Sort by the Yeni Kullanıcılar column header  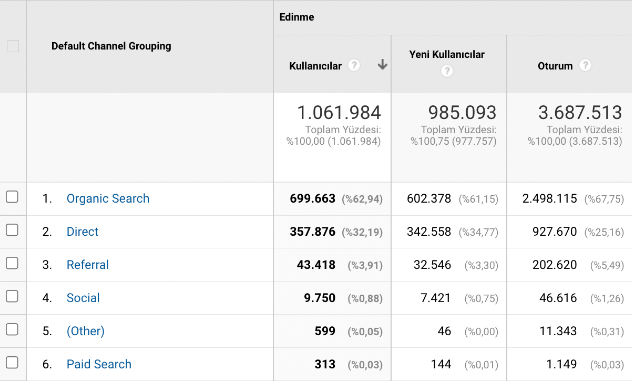point(447,54)
